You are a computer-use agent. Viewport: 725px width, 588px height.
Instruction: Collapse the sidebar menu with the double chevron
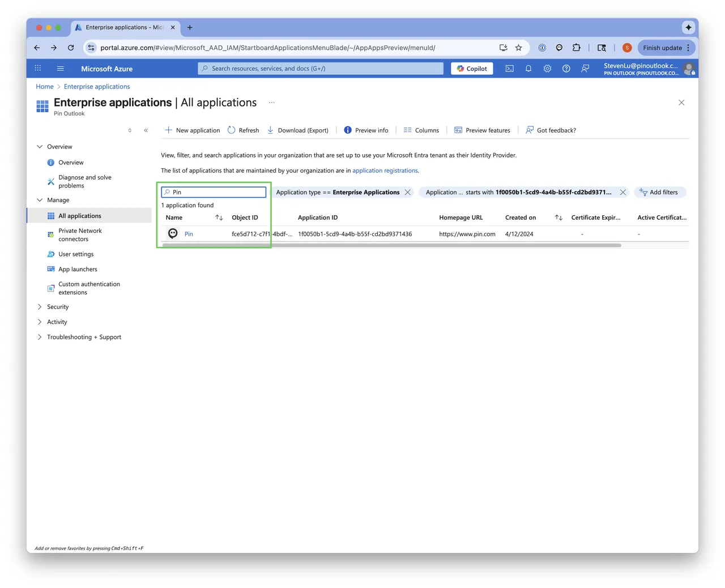[x=146, y=130]
